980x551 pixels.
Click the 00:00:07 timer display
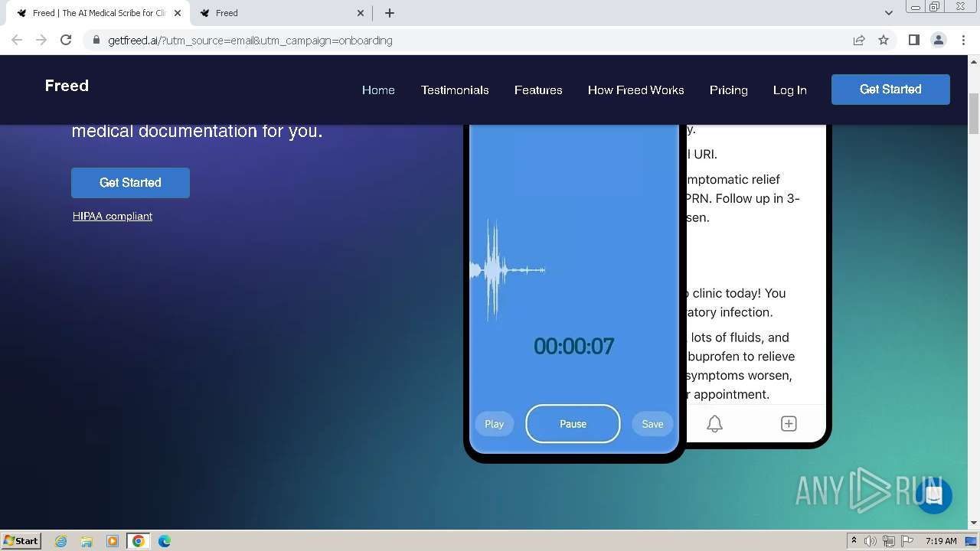click(573, 347)
